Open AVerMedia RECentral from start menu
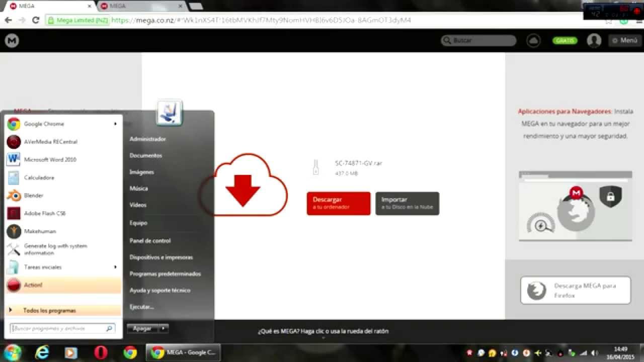This screenshot has width=644, height=362. [x=62, y=142]
